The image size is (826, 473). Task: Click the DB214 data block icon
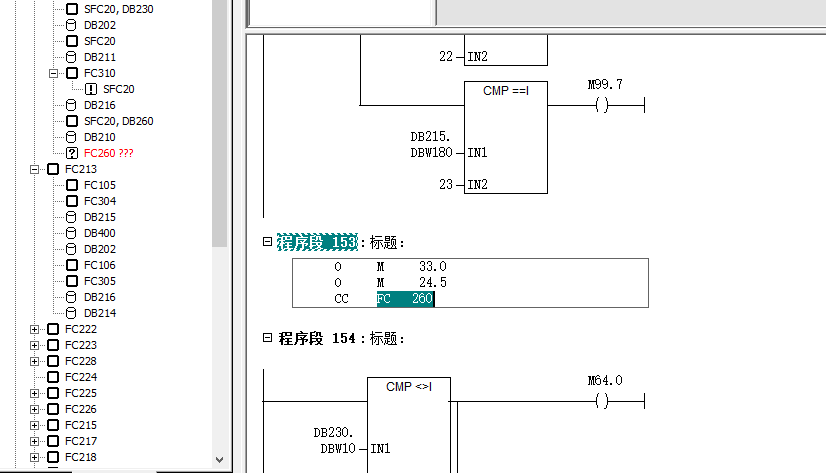point(72,313)
